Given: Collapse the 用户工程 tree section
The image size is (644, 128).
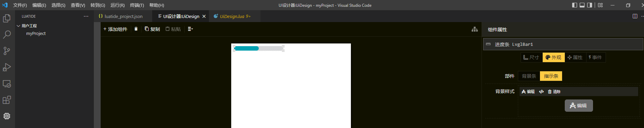Looking at the screenshot, I should click(54, 26).
